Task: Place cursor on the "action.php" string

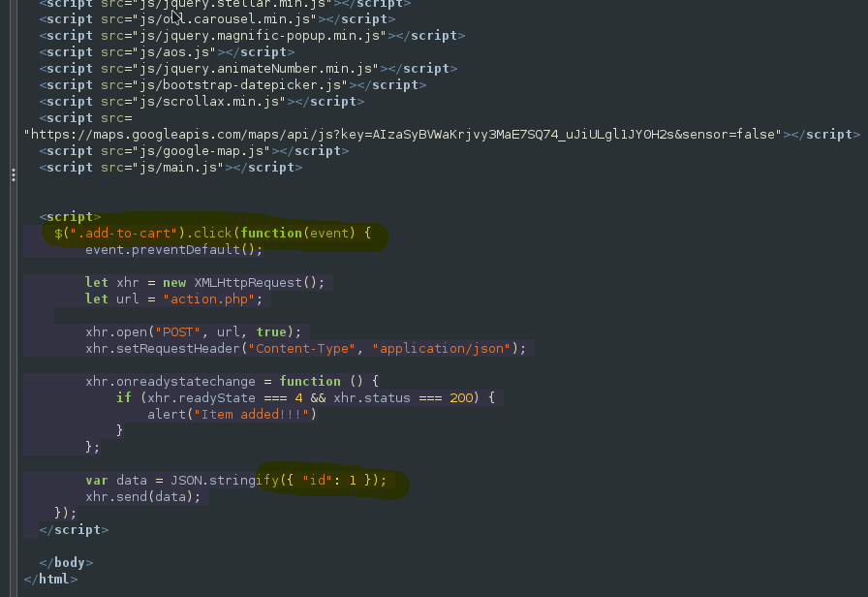Action: click(209, 299)
